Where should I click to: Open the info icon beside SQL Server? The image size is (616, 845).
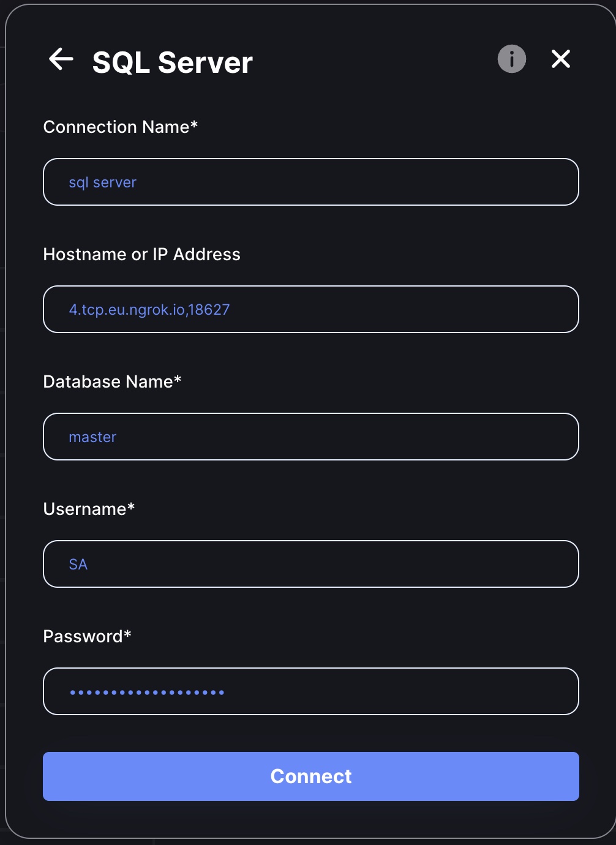tap(512, 59)
